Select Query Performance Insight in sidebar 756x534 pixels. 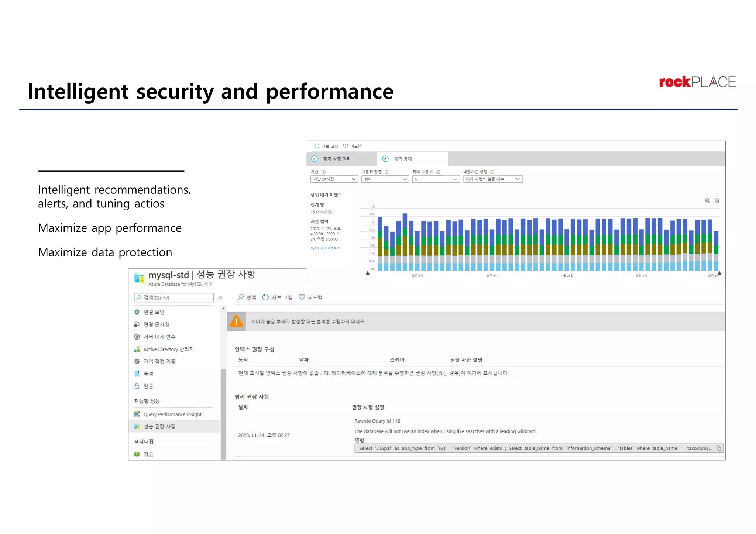pyautogui.click(x=172, y=414)
